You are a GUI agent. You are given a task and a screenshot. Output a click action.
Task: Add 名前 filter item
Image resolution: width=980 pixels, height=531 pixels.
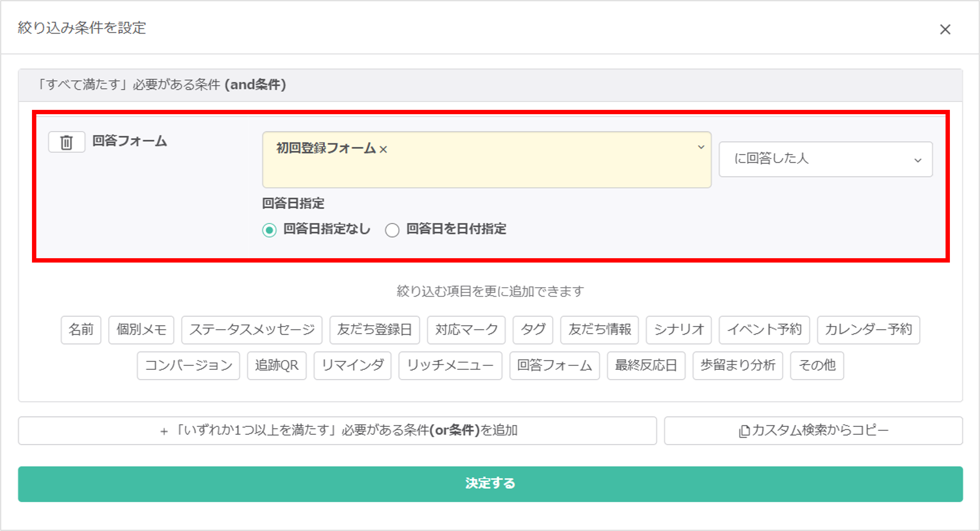coord(81,330)
